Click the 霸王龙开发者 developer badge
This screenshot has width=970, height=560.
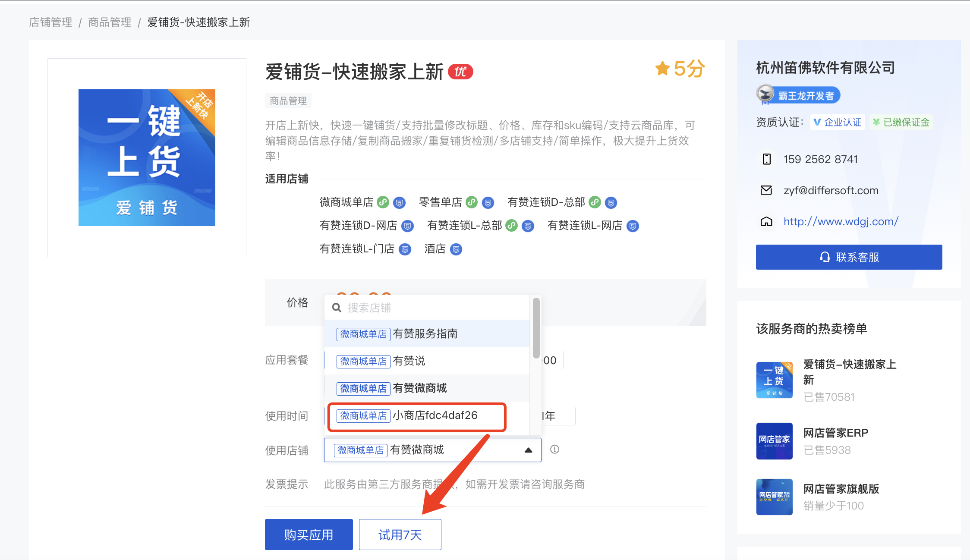click(798, 95)
